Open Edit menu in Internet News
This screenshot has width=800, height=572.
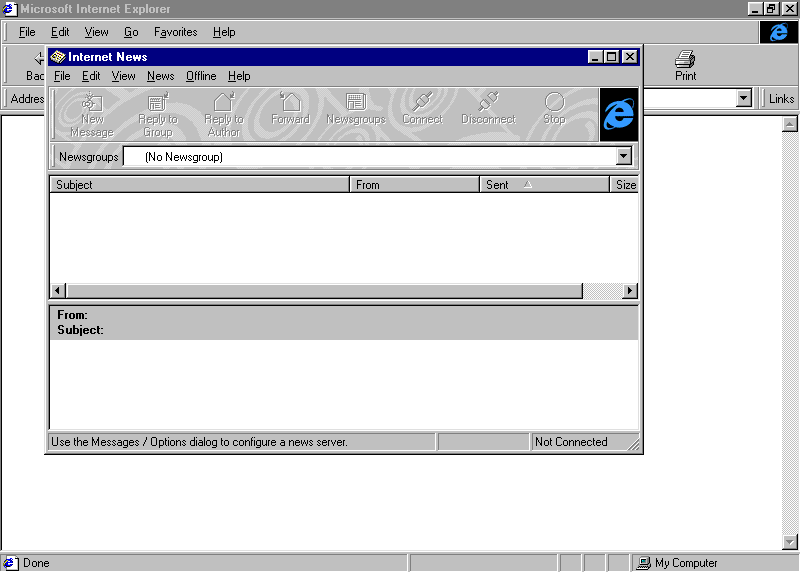(x=91, y=76)
